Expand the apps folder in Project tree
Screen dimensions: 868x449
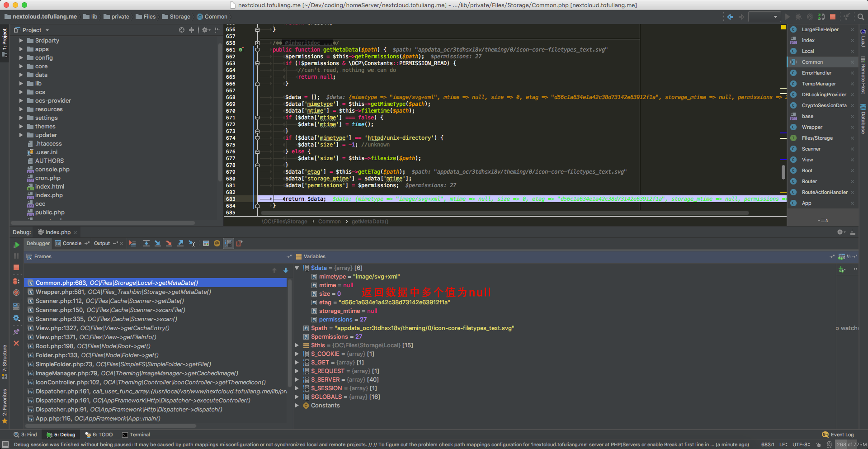21,49
